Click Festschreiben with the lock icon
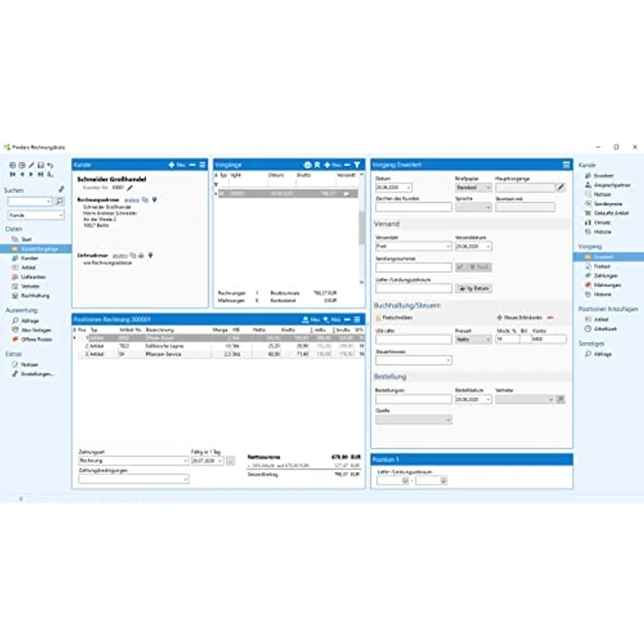Image resolution: width=644 pixels, height=644 pixels. (395, 318)
